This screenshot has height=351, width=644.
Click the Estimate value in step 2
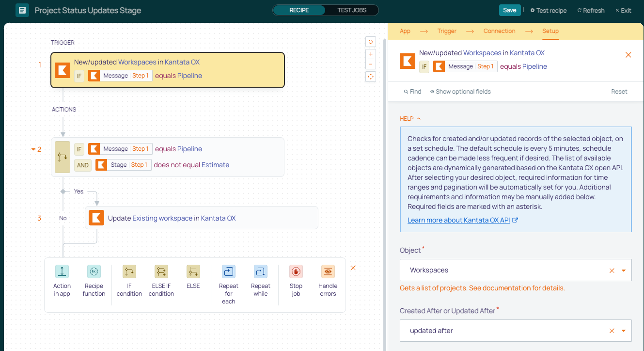[216, 165]
